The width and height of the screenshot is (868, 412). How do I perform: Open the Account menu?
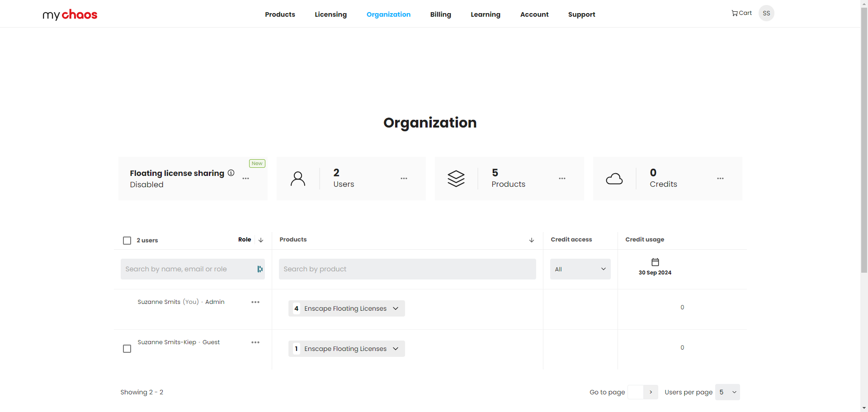point(534,14)
